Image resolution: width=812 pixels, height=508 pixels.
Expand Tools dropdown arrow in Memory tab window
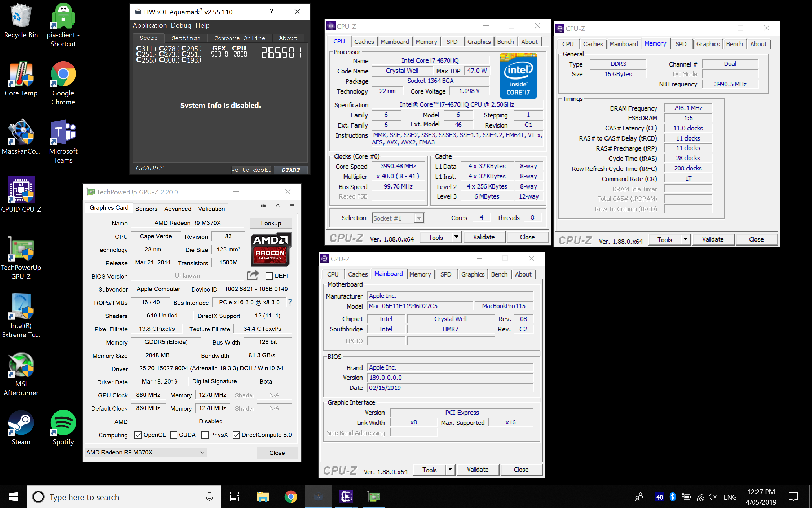coord(685,240)
